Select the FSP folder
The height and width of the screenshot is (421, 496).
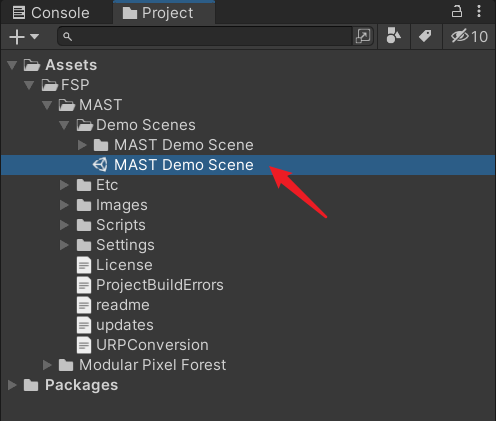[75, 85]
